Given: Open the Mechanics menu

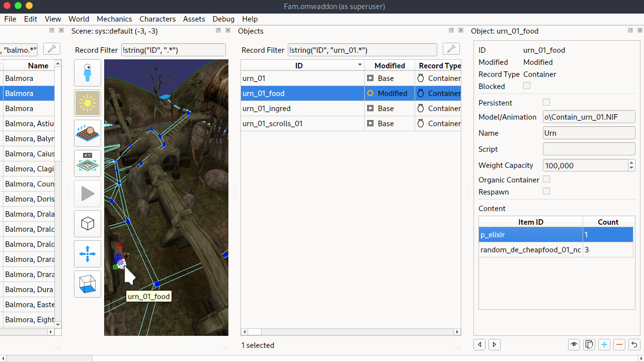Looking at the screenshot, I should (x=114, y=19).
